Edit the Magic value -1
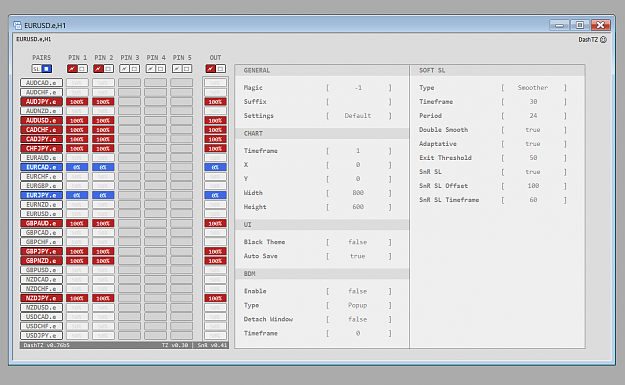Image resolution: width=625 pixels, height=385 pixels. click(358, 88)
